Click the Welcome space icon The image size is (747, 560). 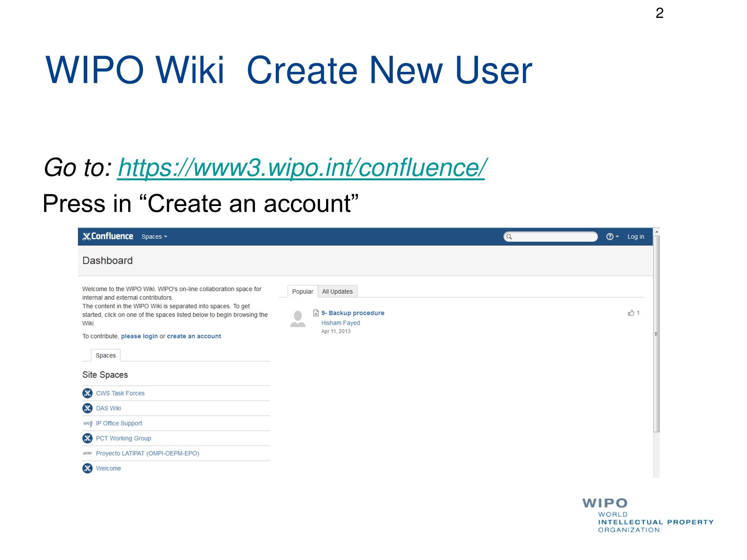pos(87,468)
